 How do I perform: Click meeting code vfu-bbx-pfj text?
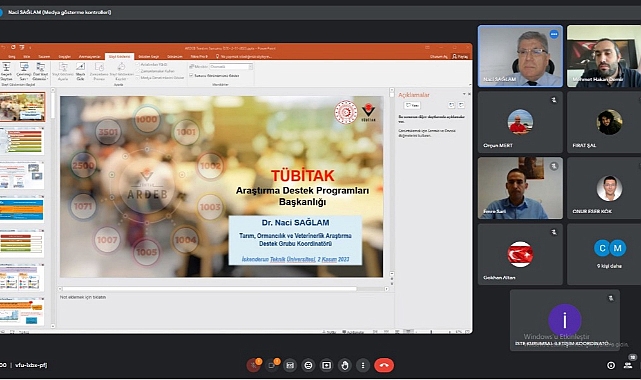31,365
